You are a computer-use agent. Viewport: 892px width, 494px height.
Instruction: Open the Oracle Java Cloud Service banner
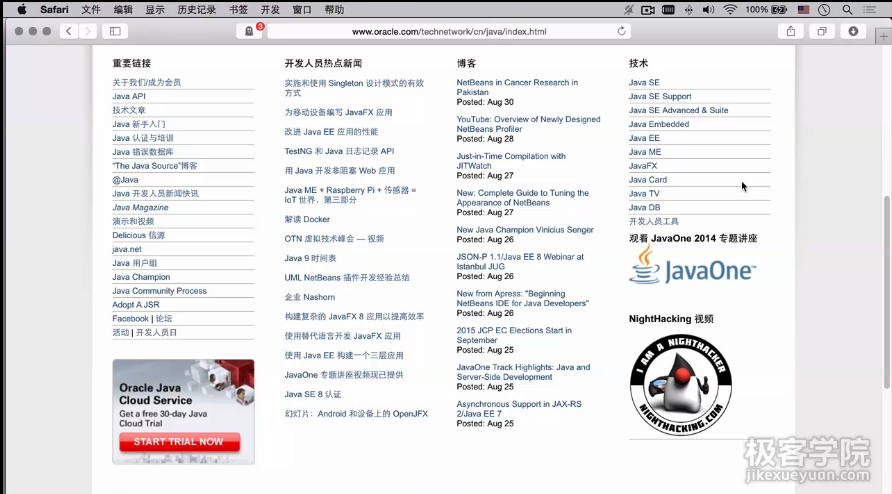point(183,411)
